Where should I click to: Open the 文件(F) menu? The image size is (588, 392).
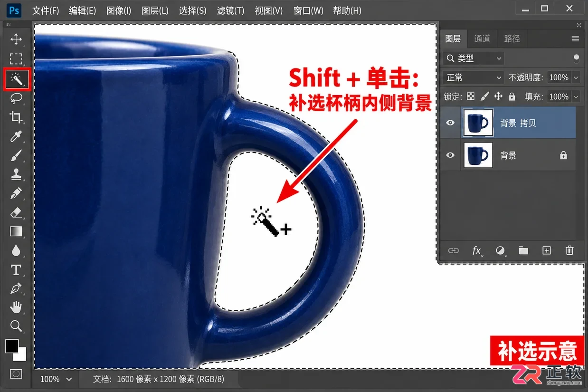(x=46, y=10)
